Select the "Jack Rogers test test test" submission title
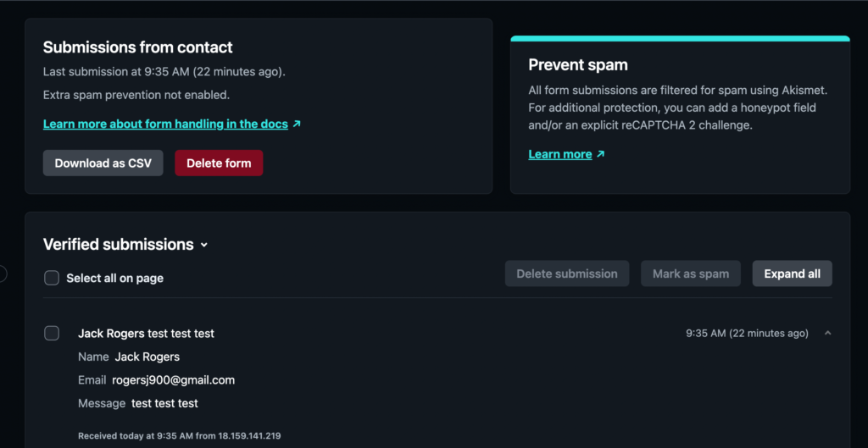 (x=146, y=334)
